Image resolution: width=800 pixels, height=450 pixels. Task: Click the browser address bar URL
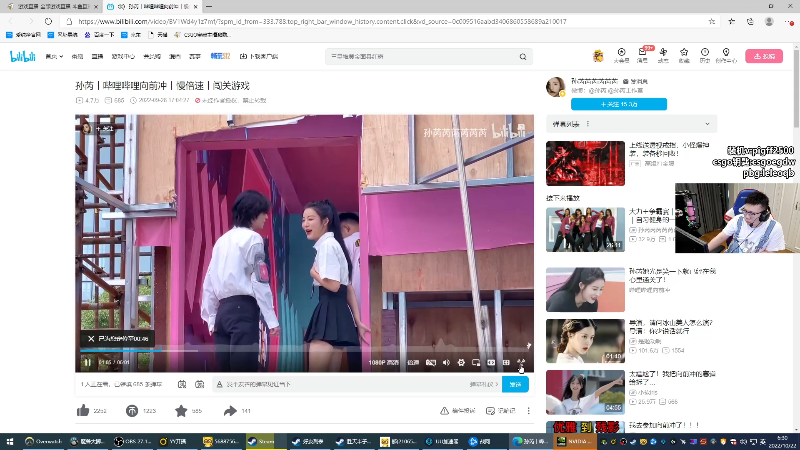tap(322, 21)
